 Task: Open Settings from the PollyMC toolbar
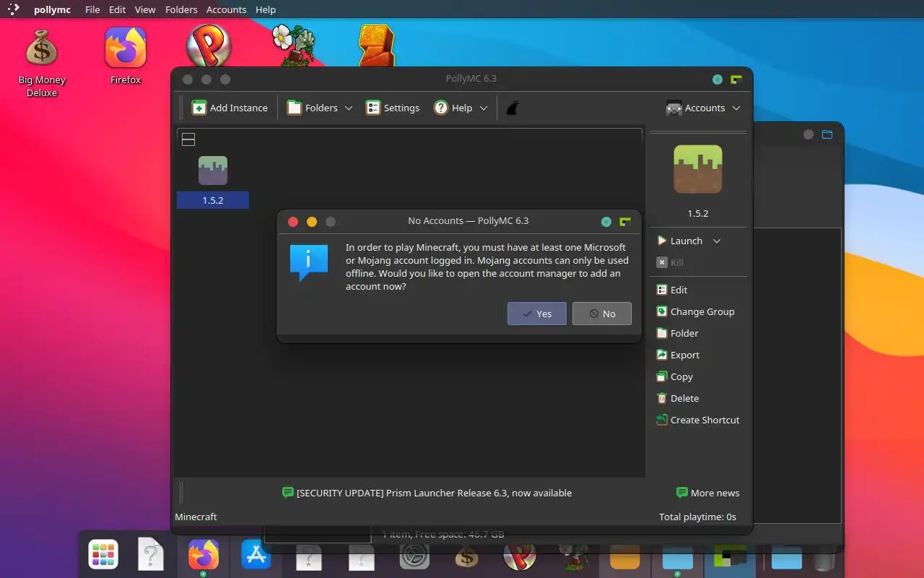coord(393,108)
